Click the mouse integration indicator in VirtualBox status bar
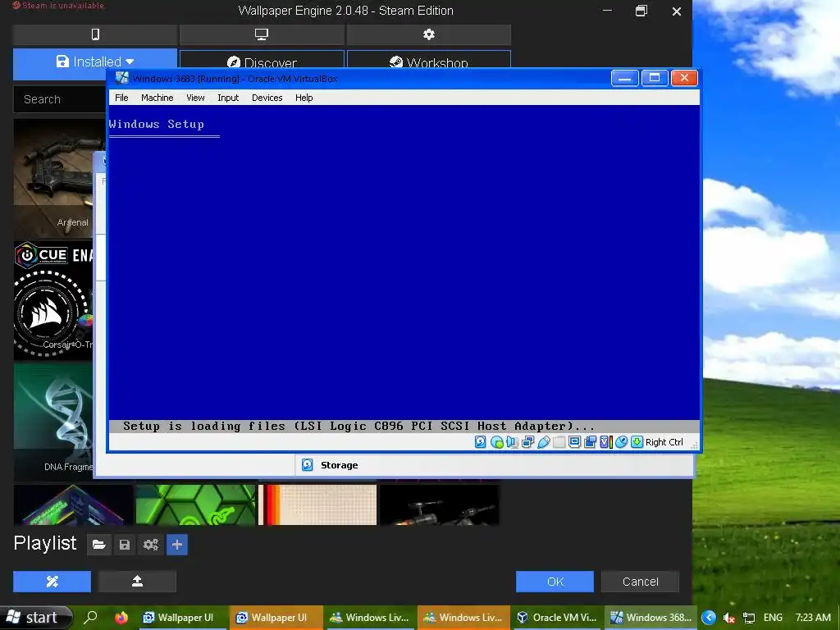840x630 pixels. tap(621, 442)
